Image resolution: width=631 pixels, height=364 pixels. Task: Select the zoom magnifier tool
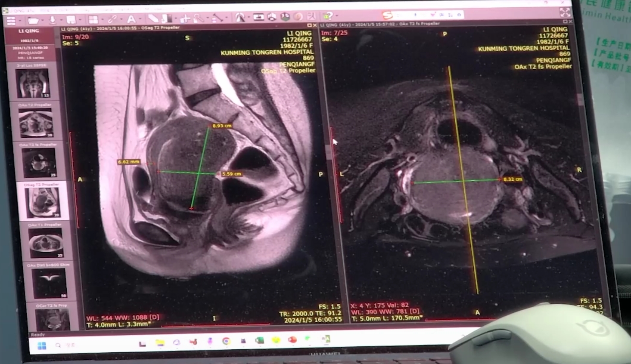pyautogui.click(x=198, y=18)
